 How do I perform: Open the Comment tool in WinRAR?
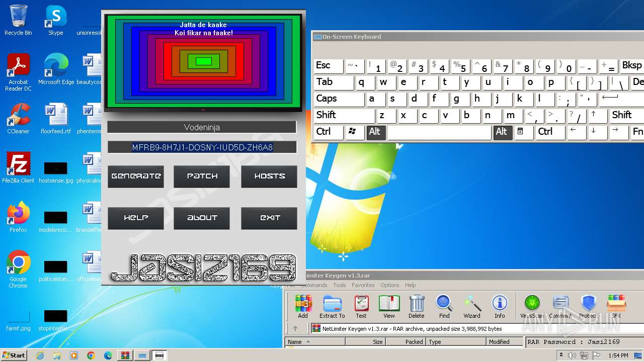click(x=560, y=307)
